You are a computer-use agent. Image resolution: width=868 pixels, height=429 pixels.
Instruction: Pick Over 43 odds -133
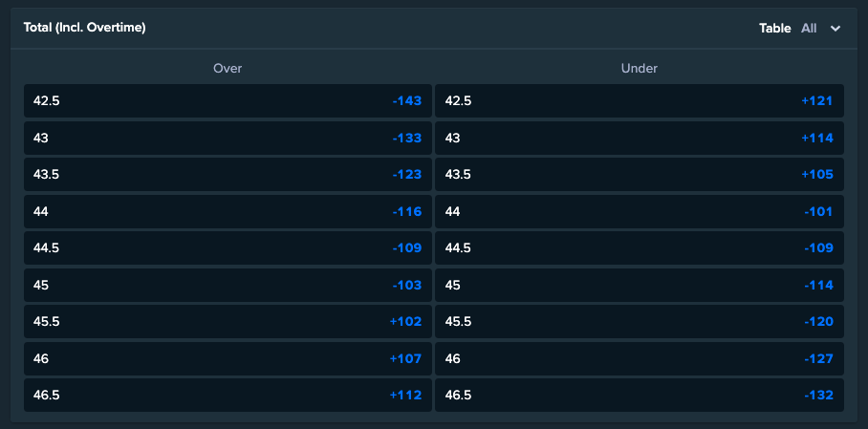tap(228, 138)
